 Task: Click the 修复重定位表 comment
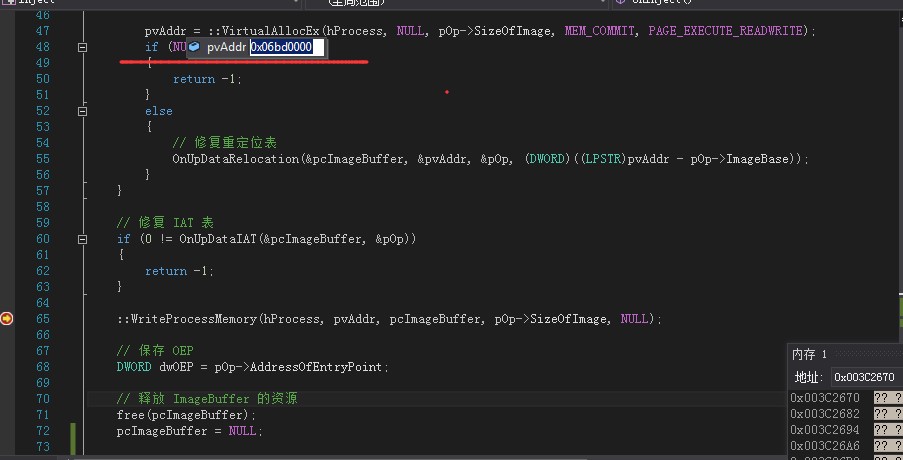[x=224, y=143]
